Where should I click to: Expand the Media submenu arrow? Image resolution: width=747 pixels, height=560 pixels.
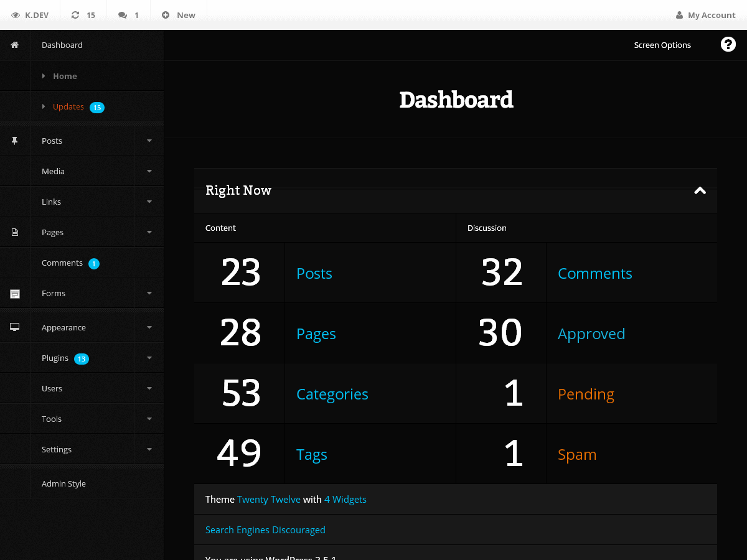coord(149,171)
